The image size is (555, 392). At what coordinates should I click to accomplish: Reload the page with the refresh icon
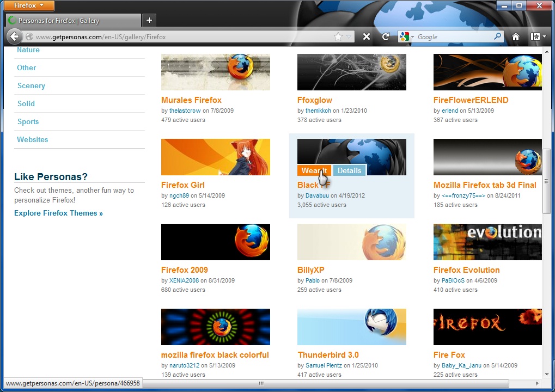386,36
